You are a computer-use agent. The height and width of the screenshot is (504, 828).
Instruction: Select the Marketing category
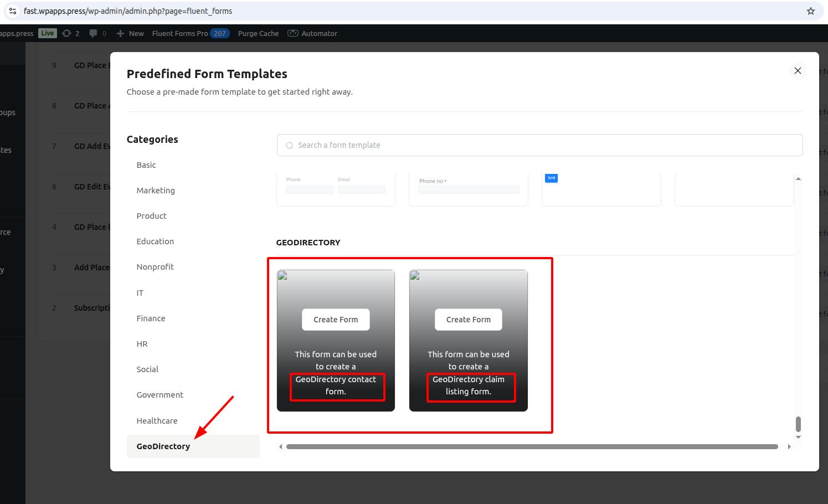[156, 191]
